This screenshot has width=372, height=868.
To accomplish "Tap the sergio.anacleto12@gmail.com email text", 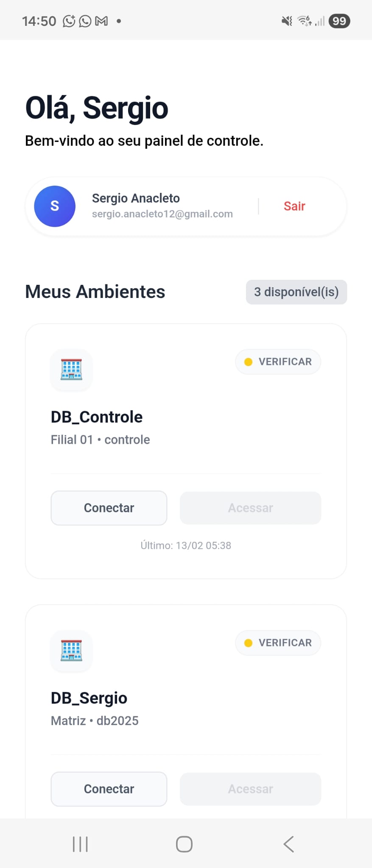I will coord(162,214).
